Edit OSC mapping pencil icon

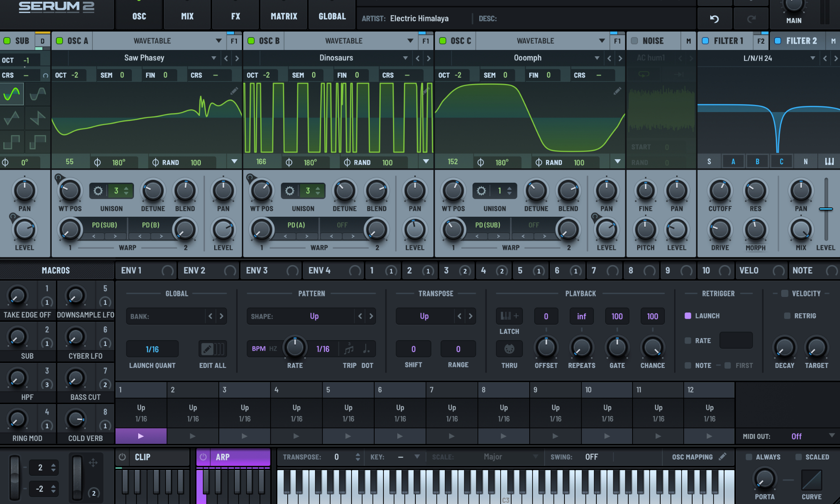tap(722, 457)
